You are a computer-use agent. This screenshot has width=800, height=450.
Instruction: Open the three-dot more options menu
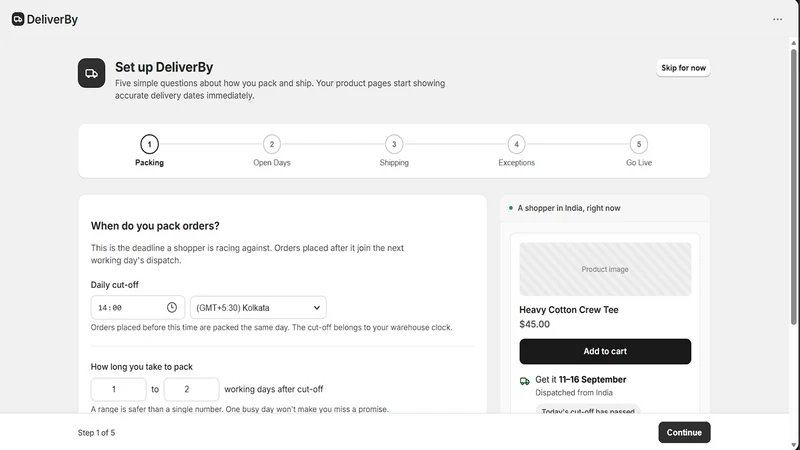(x=777, y=19)
